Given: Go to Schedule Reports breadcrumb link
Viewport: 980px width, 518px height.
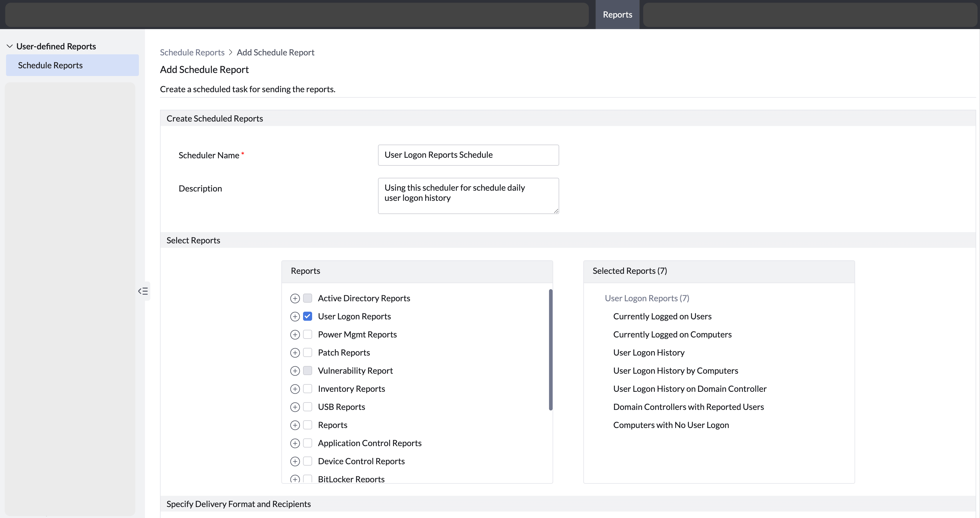Looking at the screenshot, I should pos(192,52).
